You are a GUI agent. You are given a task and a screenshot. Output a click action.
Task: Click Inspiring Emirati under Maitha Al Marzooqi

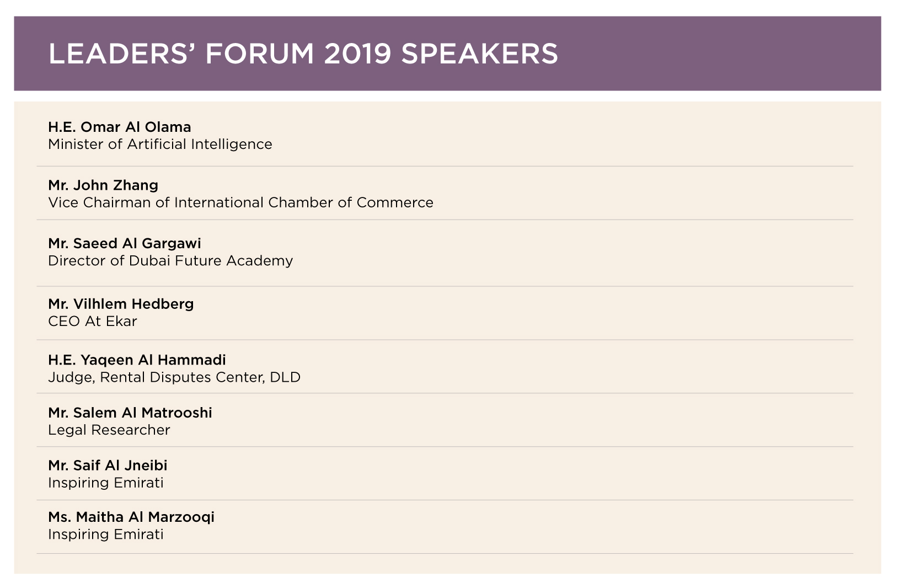(106, 534)
